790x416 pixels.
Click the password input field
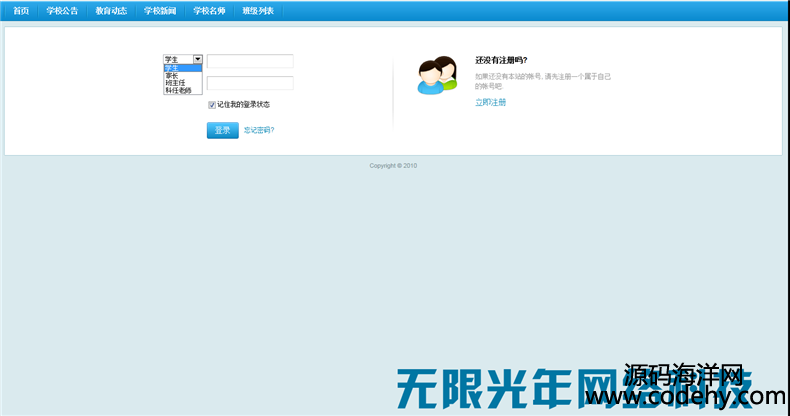click(x=250, y=83)
